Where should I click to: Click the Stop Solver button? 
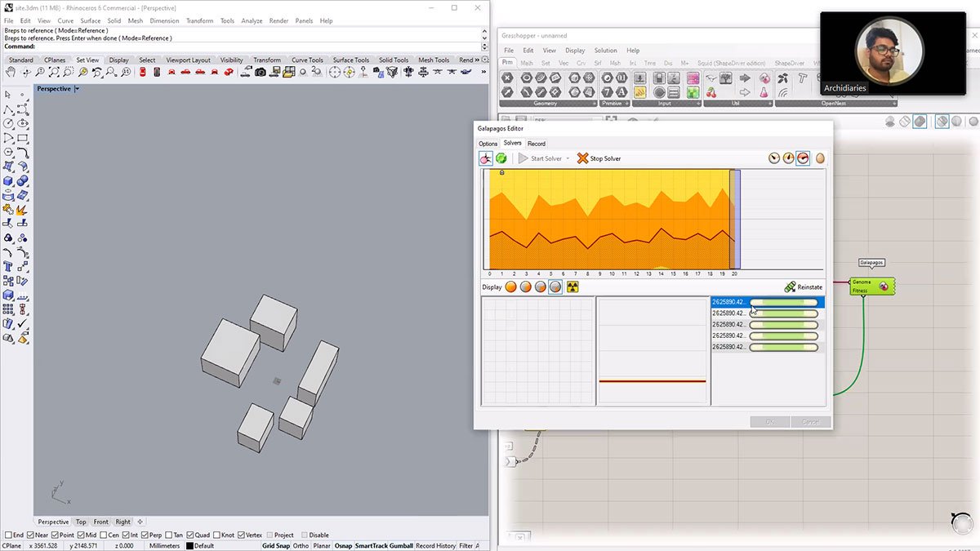tap(599, 158)
